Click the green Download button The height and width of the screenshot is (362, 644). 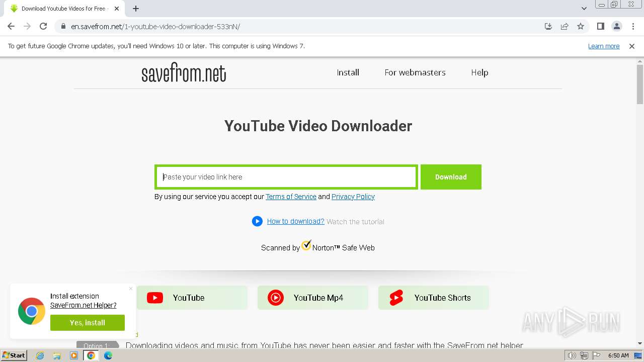pos(451,177)
